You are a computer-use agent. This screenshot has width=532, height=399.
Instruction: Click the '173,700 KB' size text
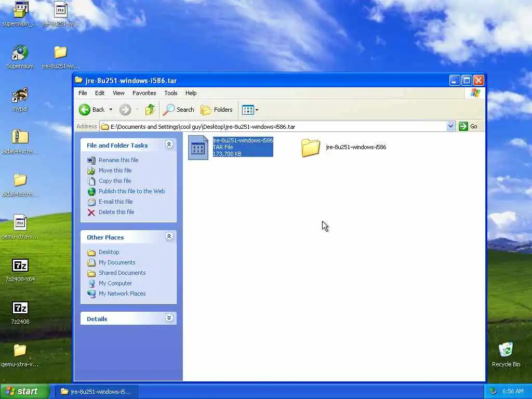(x=227, y=154)
